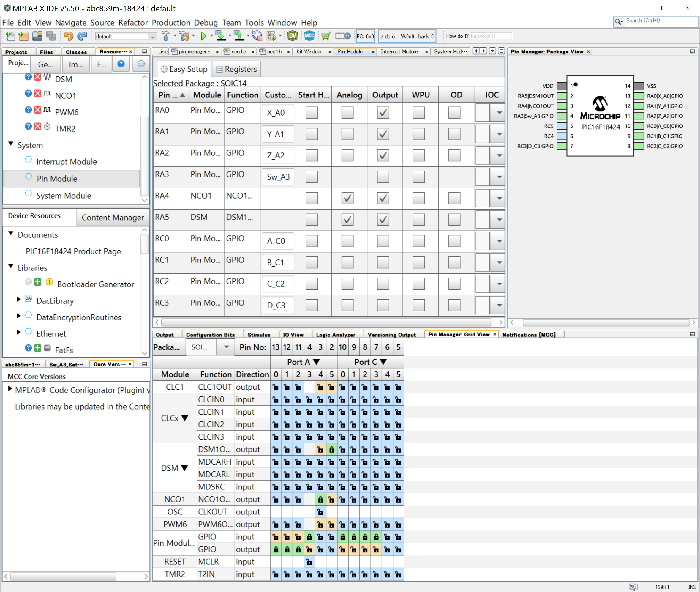700x592 pixels.
Task: Click the Debug Main Project toolbar icon
Action: coord(271,36)
